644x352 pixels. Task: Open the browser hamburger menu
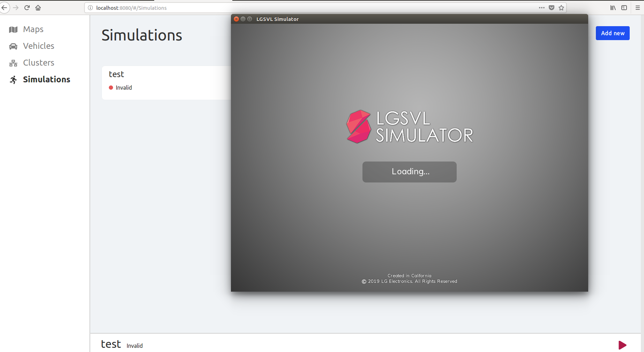point(638,7)
